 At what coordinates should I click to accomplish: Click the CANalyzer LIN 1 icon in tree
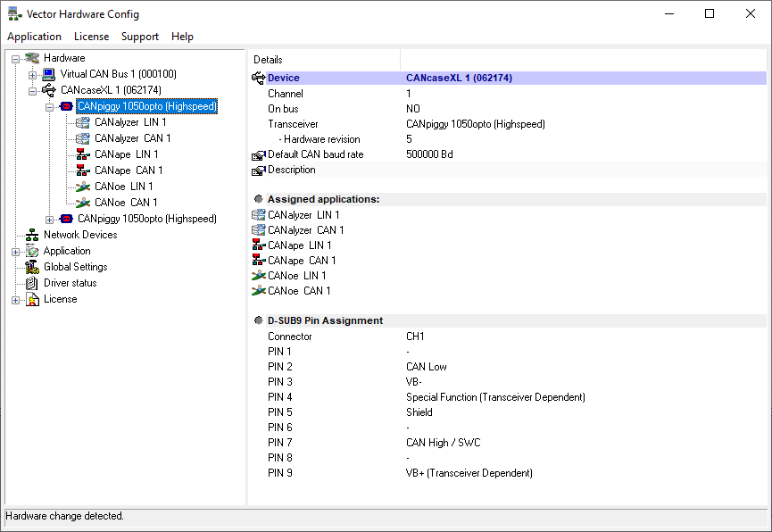(83, 122)
